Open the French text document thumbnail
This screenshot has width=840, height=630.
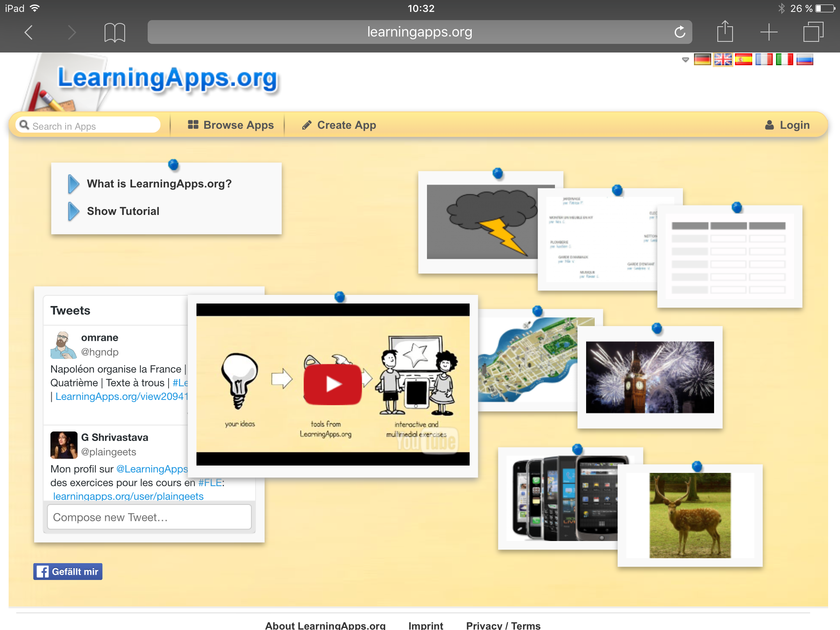click(598, 240)
